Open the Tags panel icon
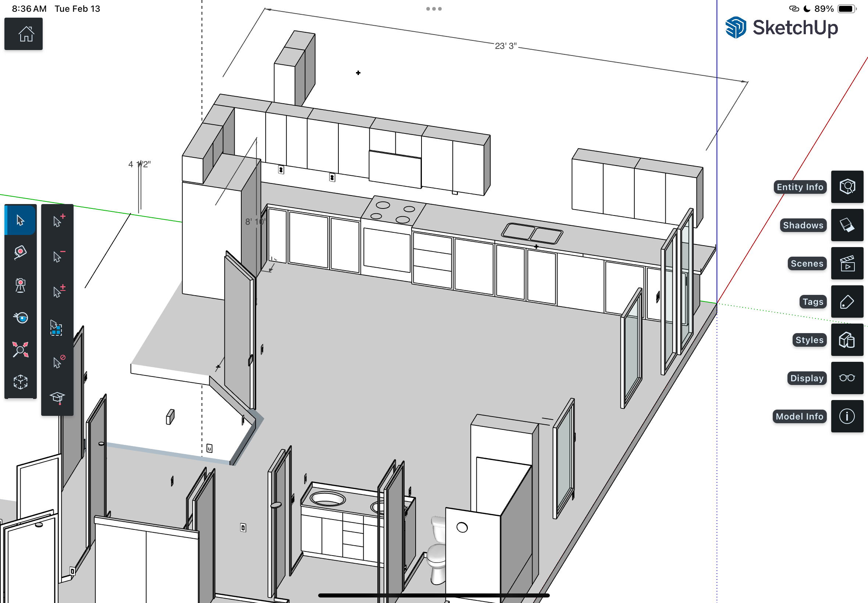 click(847, 302)
